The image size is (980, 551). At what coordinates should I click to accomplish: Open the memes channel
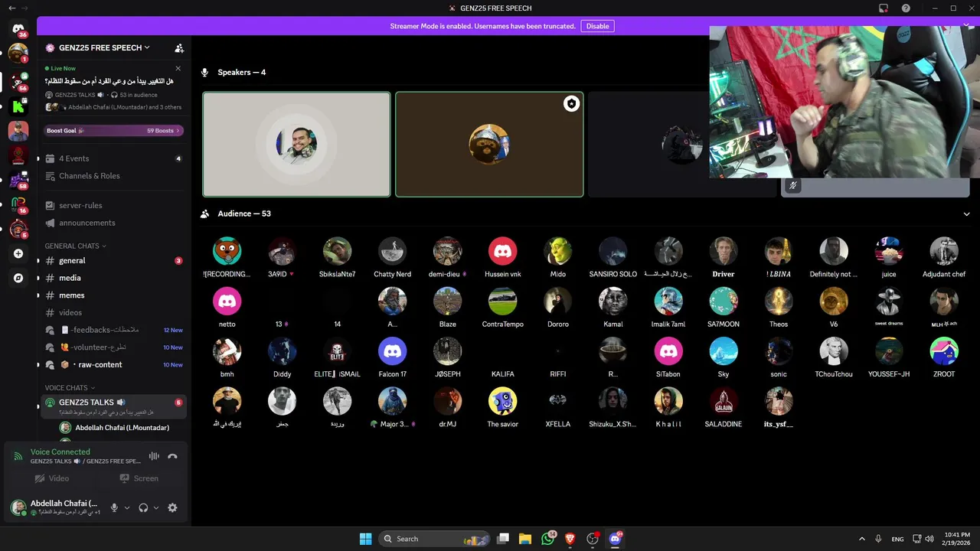tap(113, 295)
